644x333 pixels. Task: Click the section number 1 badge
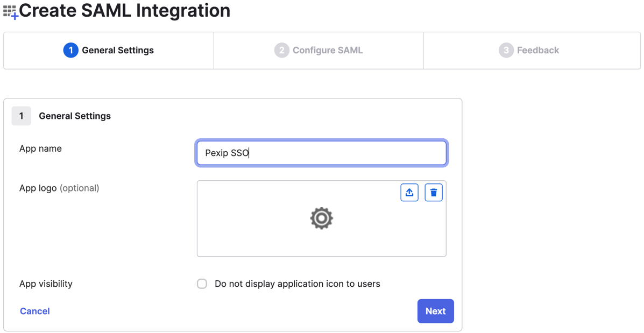pyautogui.click(x=22, y=116)
